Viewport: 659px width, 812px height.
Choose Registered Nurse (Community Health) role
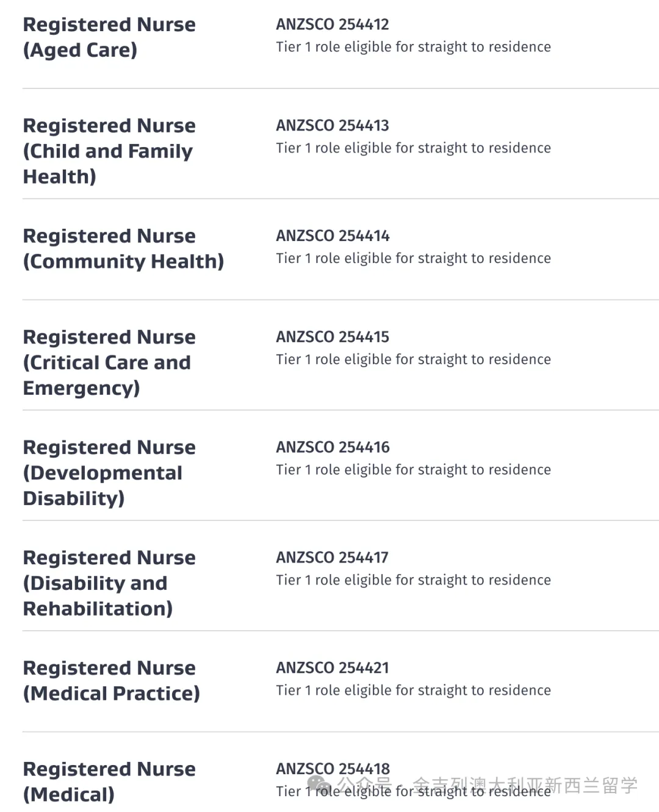point(123,248)
